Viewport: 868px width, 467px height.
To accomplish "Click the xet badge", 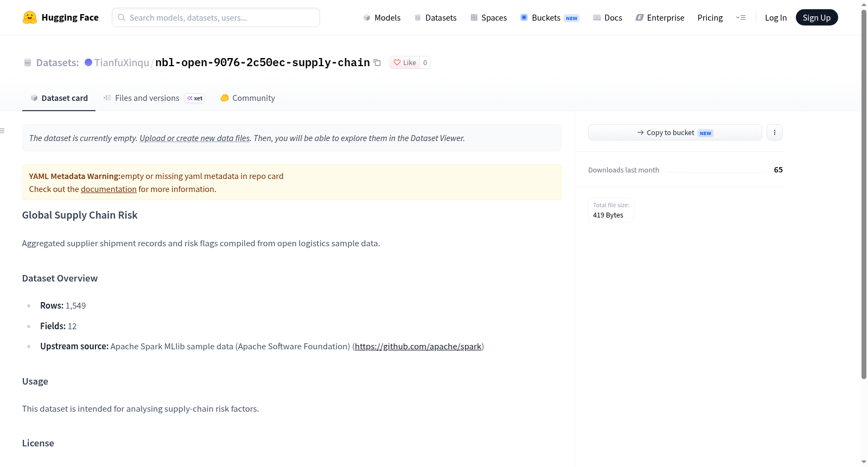I will tap(195, 98).
